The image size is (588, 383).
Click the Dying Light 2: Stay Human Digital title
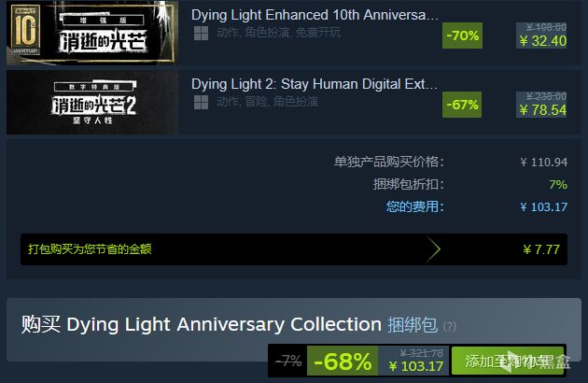pyautogui.click(x=315, y=84)
